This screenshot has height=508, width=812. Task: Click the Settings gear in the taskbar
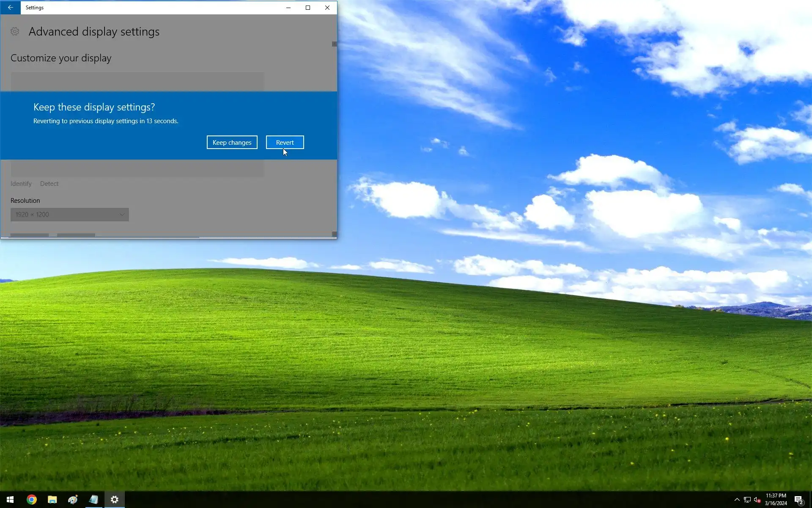115,500
